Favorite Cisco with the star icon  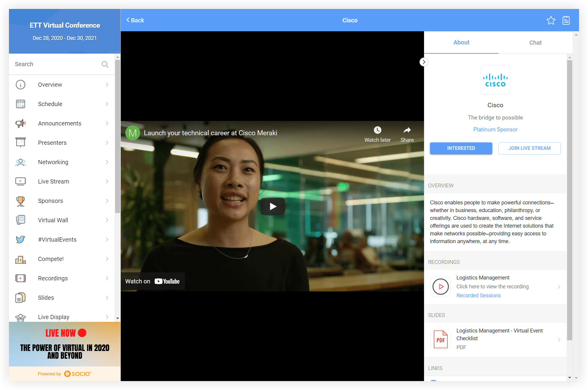tap(551, 20)
